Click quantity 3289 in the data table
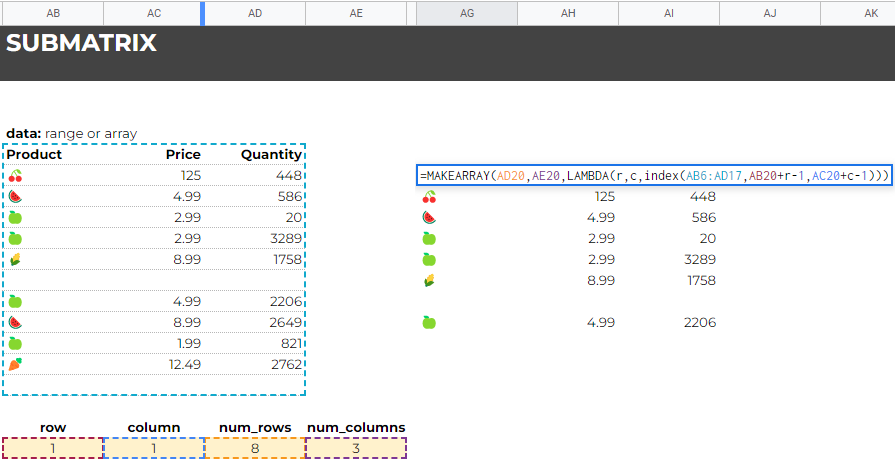This screenshot has height=467, width=895. [285, 239]
